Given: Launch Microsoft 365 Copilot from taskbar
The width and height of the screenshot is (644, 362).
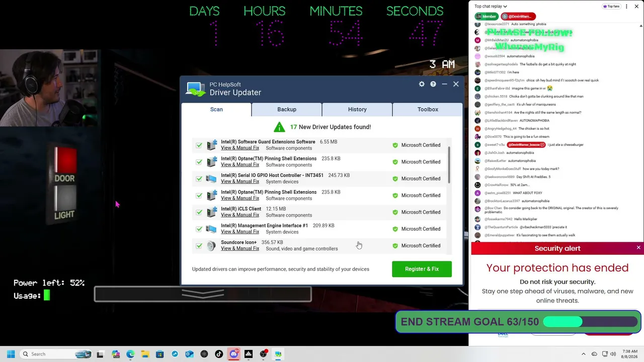Looking at the screenshot, I should (x=116, y=354).
